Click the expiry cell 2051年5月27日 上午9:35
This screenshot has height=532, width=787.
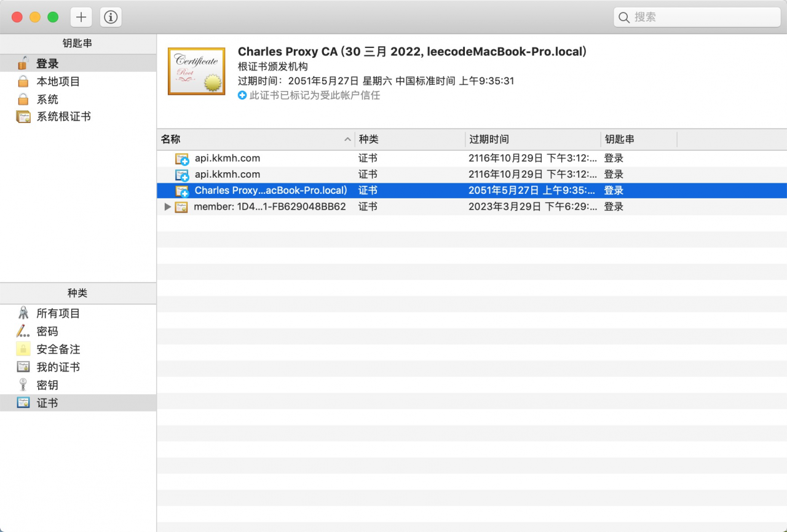(x=532, y=191)
